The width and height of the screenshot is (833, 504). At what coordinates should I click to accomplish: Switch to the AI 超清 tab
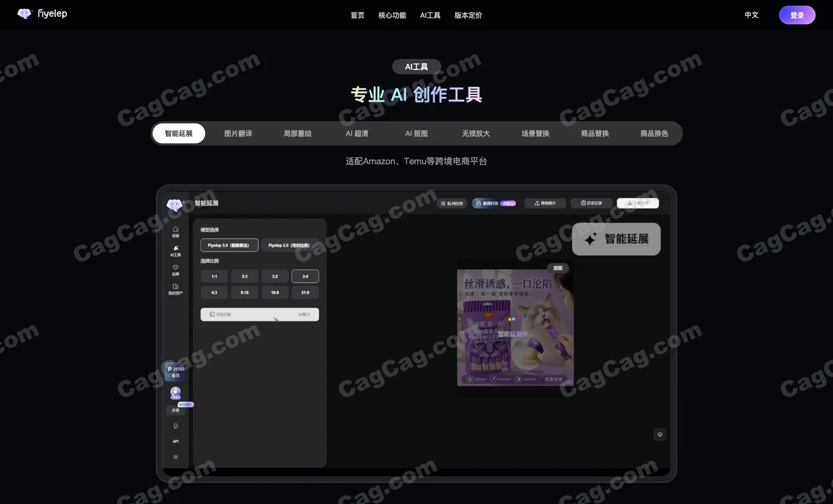(x=357, y=133)
